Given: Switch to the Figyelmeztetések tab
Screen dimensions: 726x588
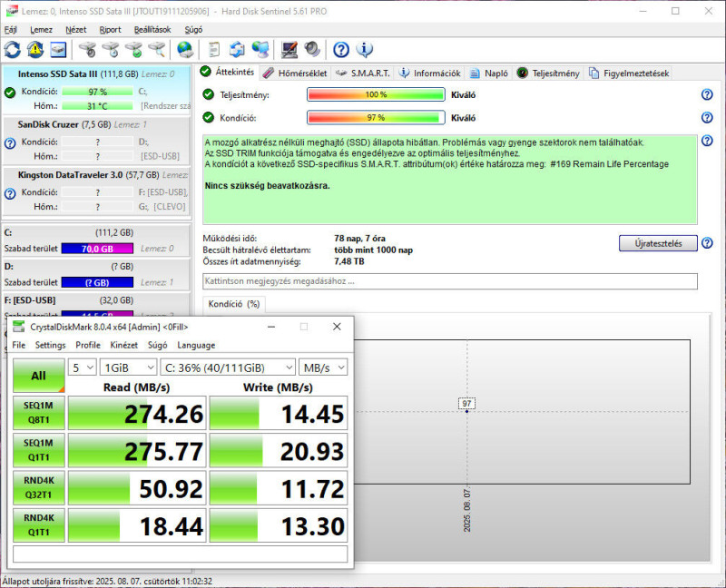Looking at the screenshot, I should pos(629,73).
